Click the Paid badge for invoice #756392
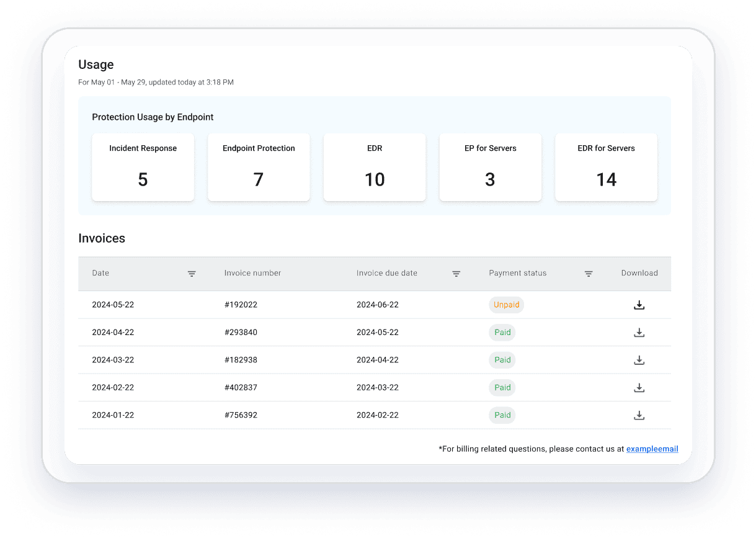Viewport: 756px width, 538px height. [x=502, y=415]
